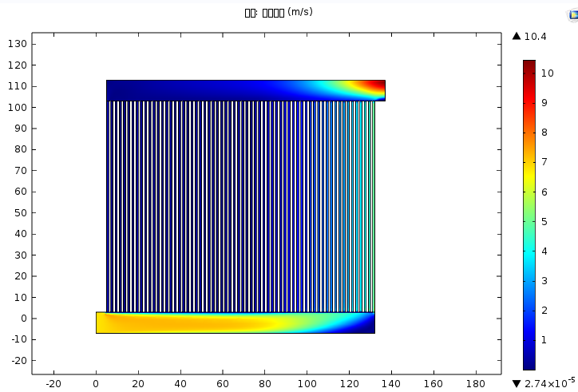
Task: Click color legend tick label 9
Action: [x=544, y=103]
